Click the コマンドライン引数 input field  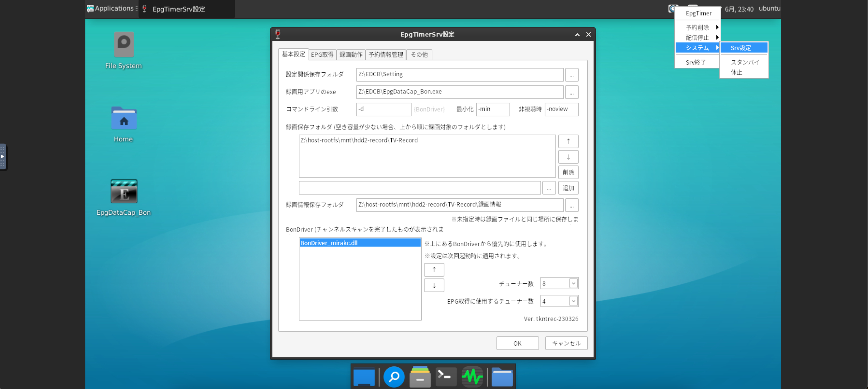click(x=384, y=109)
